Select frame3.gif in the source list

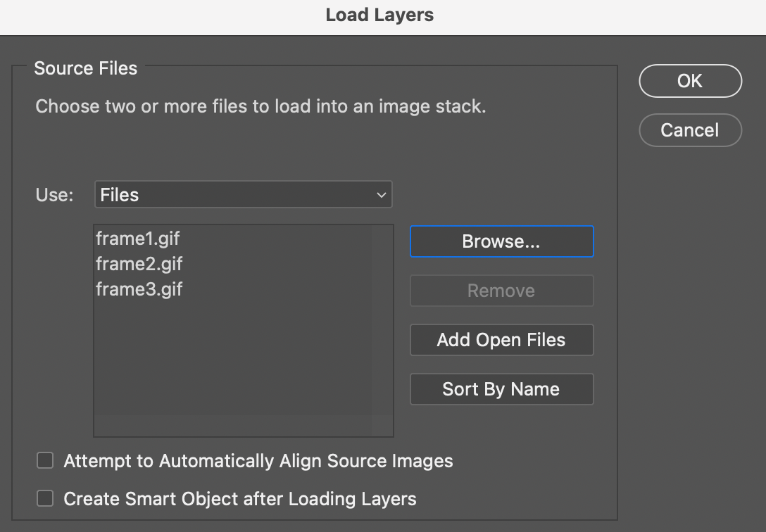139,289
